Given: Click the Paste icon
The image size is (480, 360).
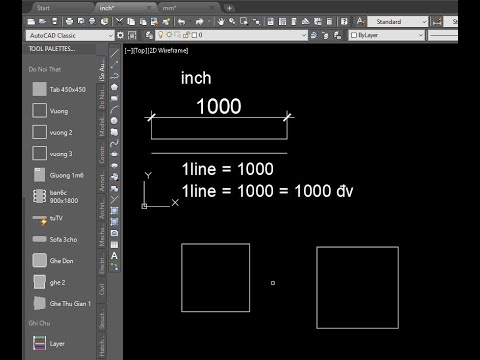Looking at the screenshot, I should click(143, 22).
